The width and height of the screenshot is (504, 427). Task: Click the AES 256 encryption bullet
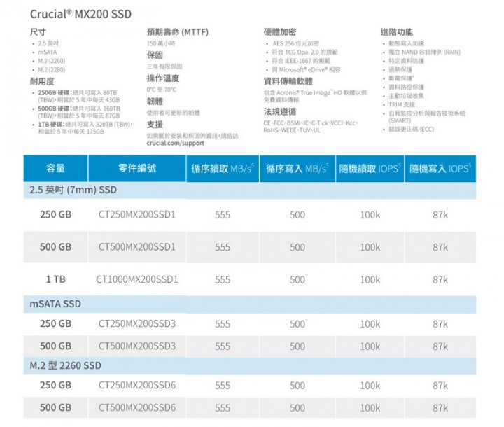295,43
